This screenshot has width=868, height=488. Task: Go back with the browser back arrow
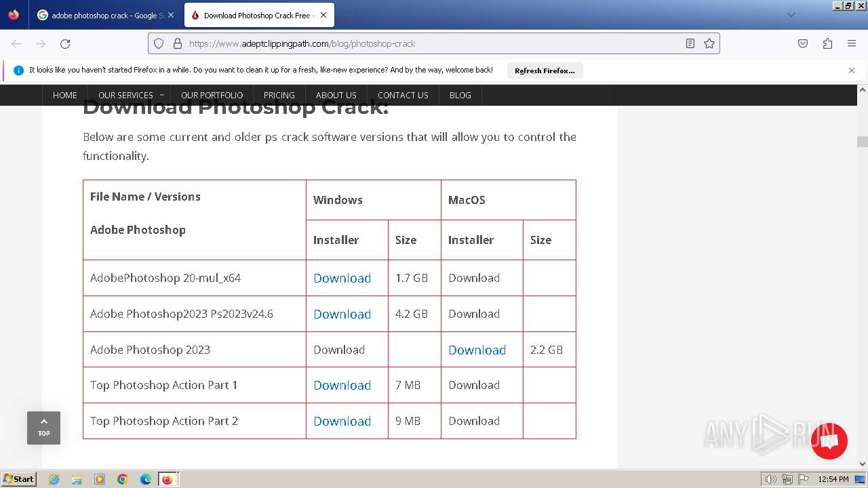16,43
